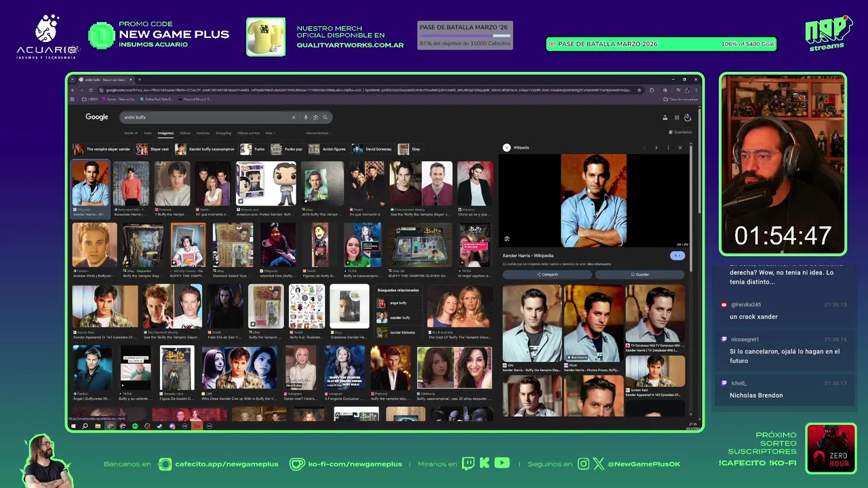This screenshot has height=488, width=868.
Task: Switch to the Shopping tab
Action: [223, 133]
